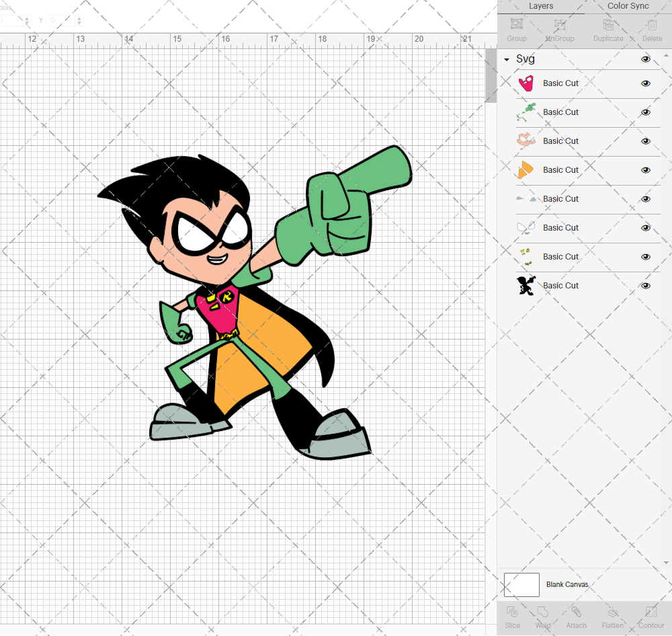Select the green gloves layer thumbnail
672x636 pixels.
[526, 112]
